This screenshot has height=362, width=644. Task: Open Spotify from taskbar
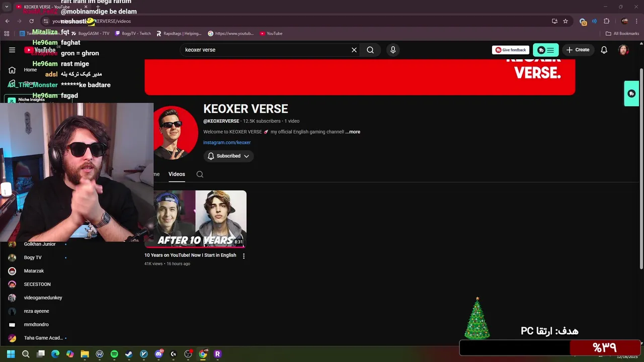(x=114, y=354)
